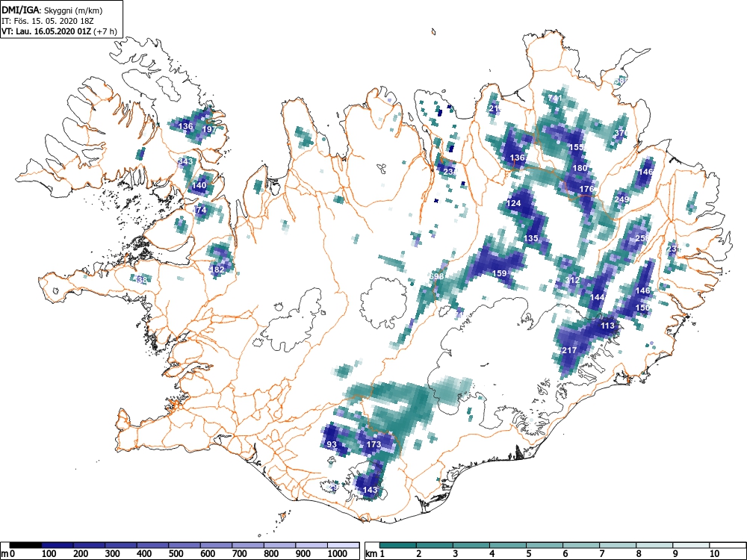Select the darkest navy 100–200 m swatch
747x560 pixels.
58,545
